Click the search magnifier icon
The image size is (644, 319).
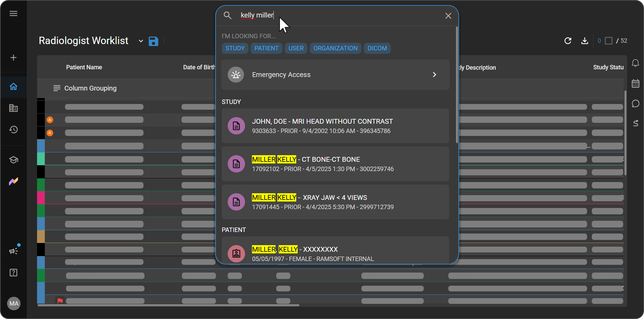(228, 15)
